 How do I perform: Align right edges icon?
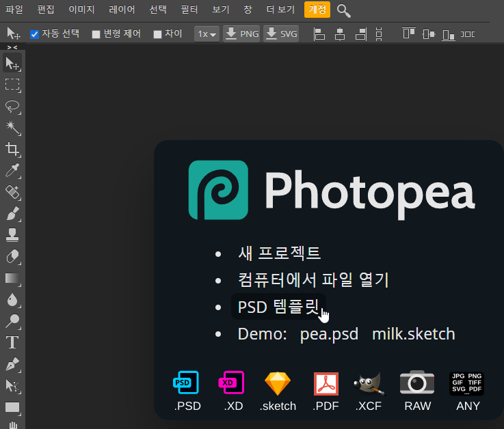coord(361,33)
